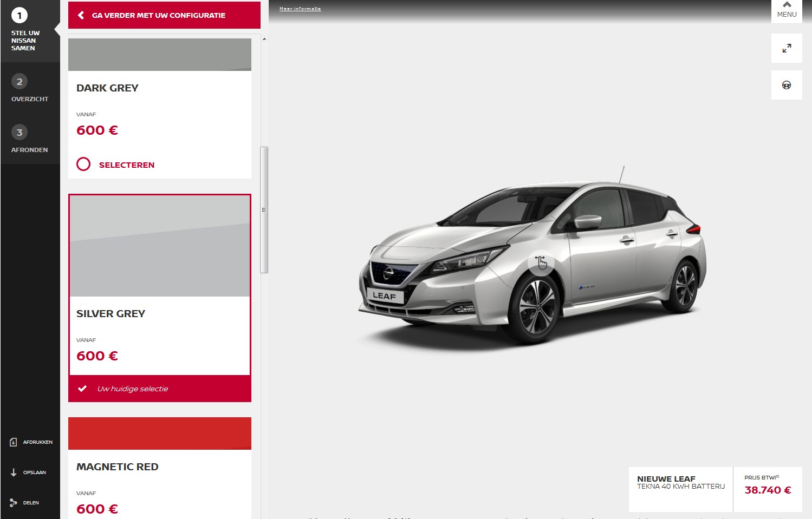Click the Nissan Leaf car image
Image resolution: width=812 pixels, height=519 pixels.
point(533,260)
